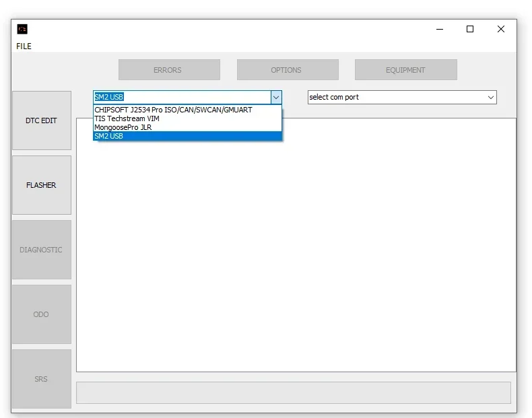Viewport: 532px width, 418px height.
Task: Collapse the adapter dropdown with its arrow
Action: tap(276, 98)
